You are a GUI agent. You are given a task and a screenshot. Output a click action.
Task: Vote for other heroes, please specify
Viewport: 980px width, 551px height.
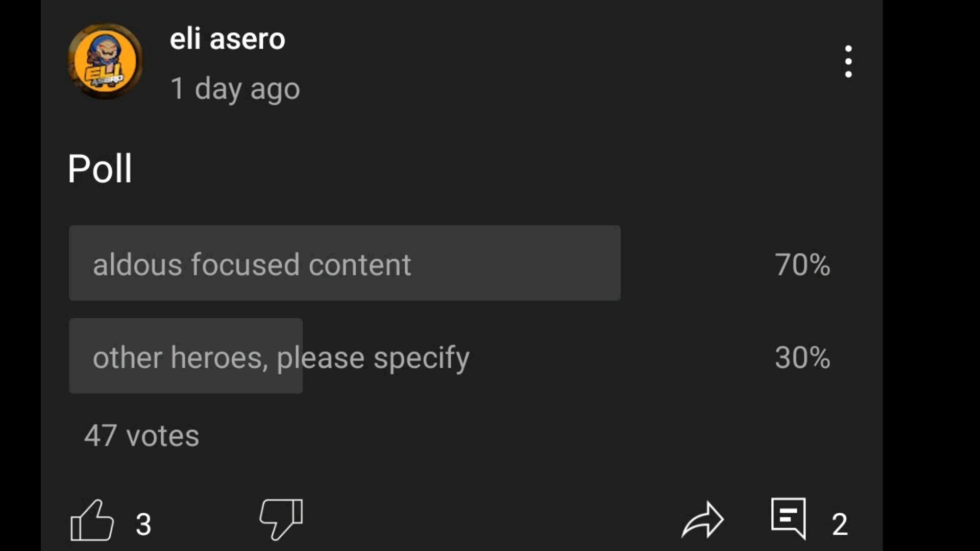[x=449, y=356]
